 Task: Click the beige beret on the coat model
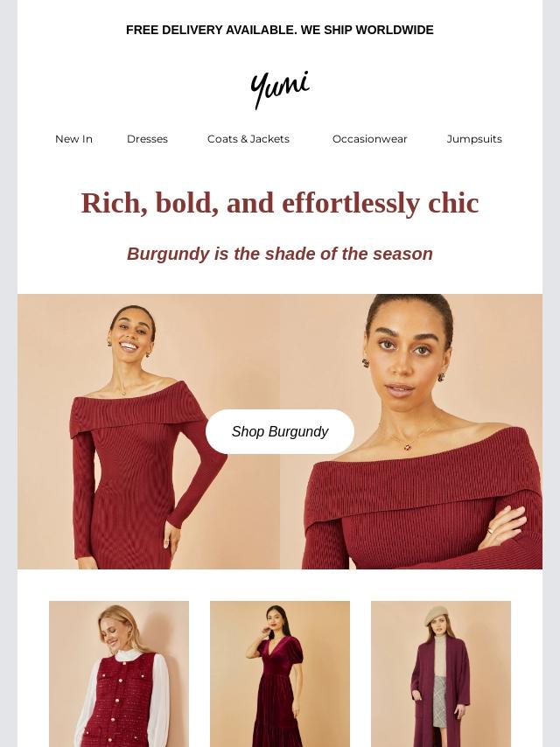point(436,614)
